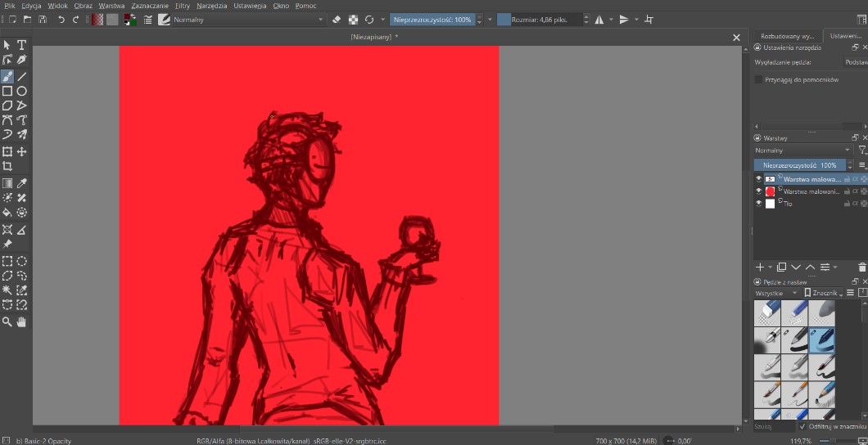Click the horizontal mirror tool icon
The height and width of the screenshot is (445, 868).
pos(599,19)
